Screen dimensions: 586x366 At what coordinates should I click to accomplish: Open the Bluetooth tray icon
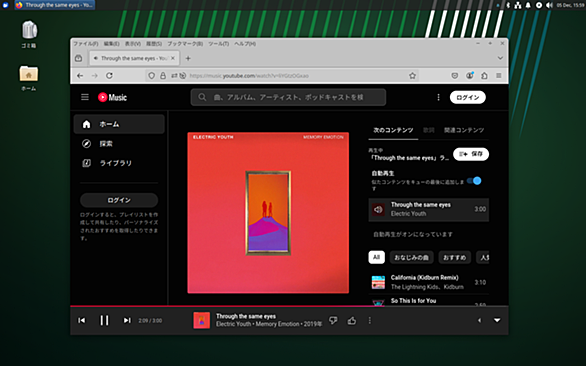coord(508,5)
